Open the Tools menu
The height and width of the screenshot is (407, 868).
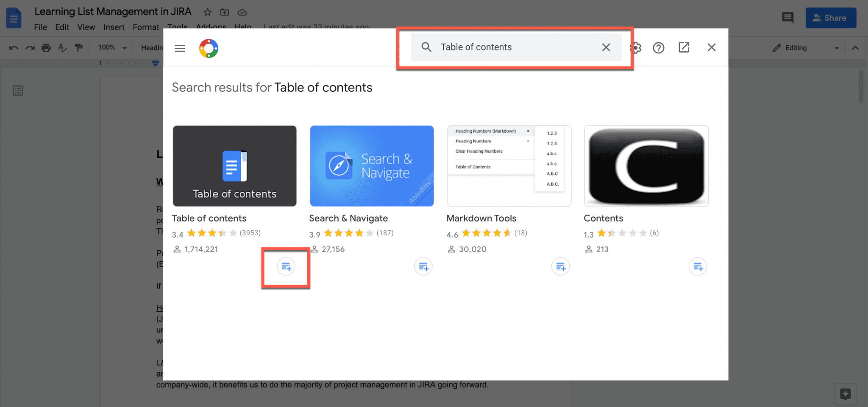pos(177,27)
